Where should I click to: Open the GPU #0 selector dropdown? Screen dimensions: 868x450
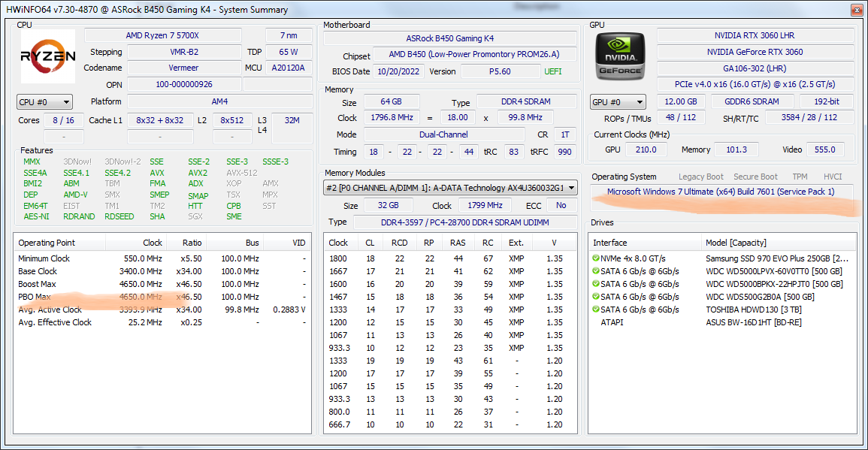[618, 102]
